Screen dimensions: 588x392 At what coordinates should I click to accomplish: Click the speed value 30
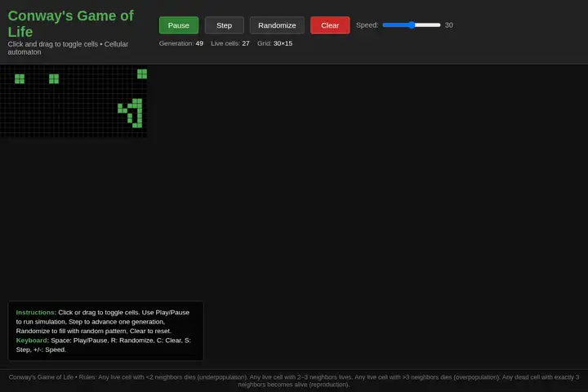[x=449, y=25]
